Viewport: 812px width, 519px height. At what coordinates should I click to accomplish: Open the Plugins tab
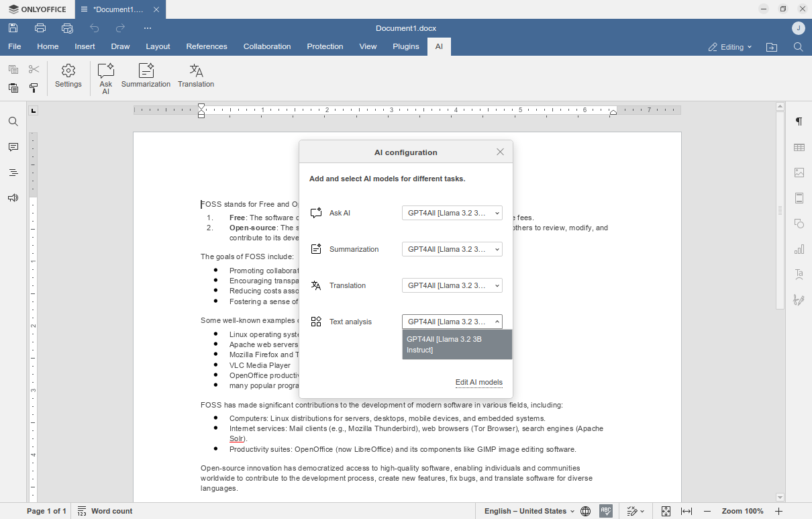click(406, 46)
